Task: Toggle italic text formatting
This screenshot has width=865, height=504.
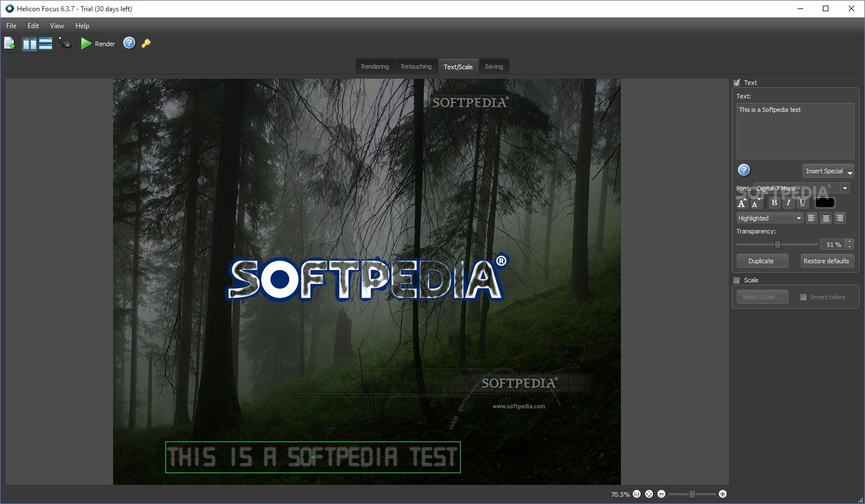Action: click(789, 203)
